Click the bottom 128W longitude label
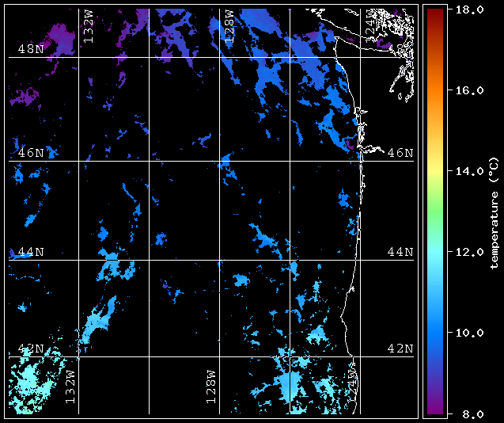Screen dimensions: 504x423 pyautogui.click(x=210, y=387)
